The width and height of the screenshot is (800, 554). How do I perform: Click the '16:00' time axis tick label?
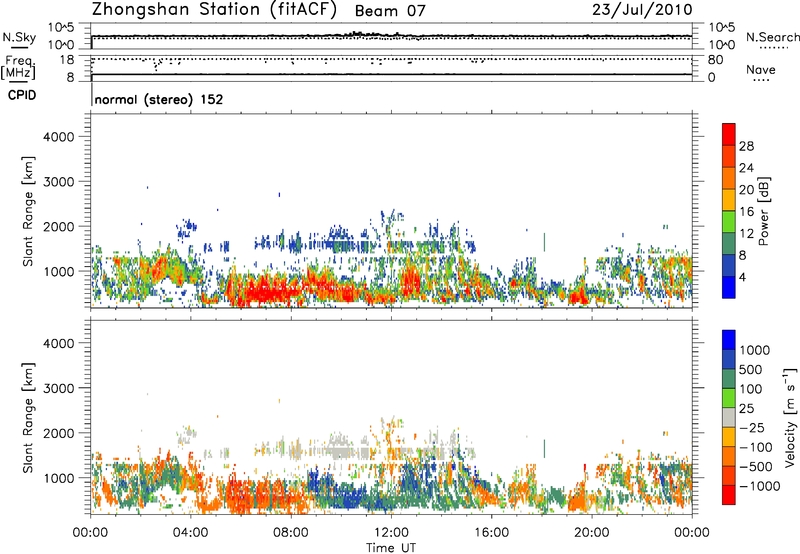click(x=491, y=533)
